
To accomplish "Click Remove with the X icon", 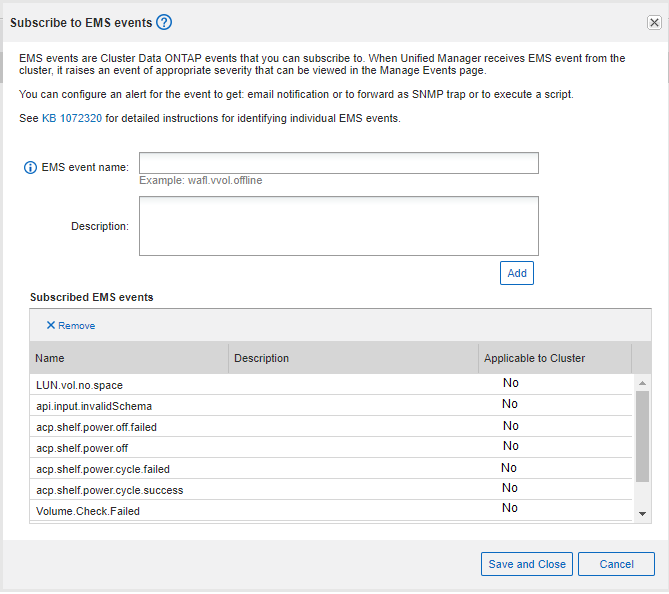I will [x=70, y=326].
